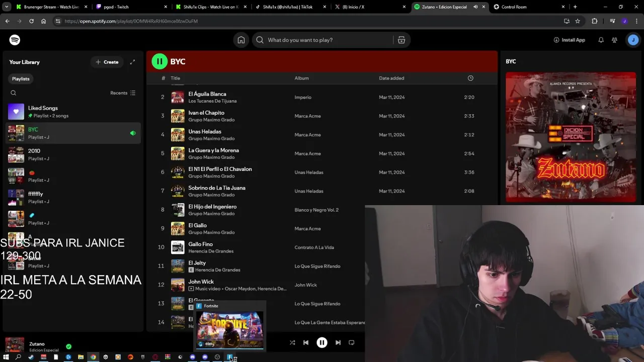The image size is (644, 362).
Task: Pause the BYC playlist with green button
Action: pos(159,61)
